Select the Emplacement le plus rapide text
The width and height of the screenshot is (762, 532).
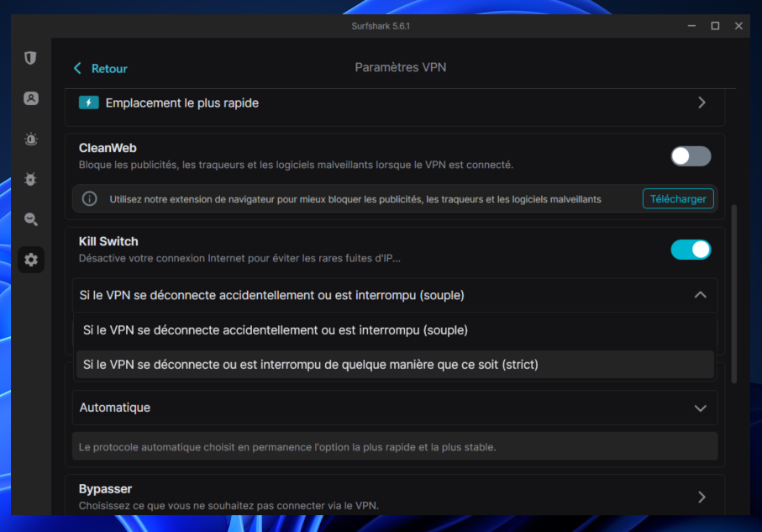(x=181, y=103)
